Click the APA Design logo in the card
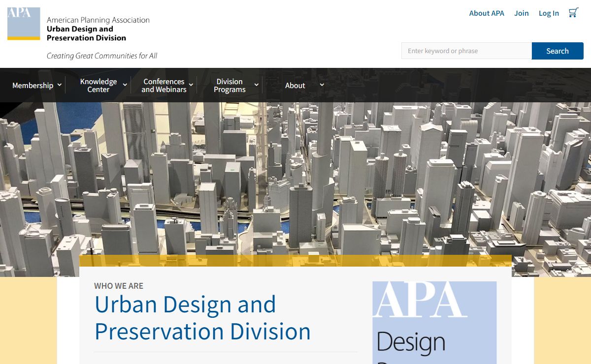Image resolution: width=591 pixels, height=364 pixels. pyautogui.click(x=434, y=322)
